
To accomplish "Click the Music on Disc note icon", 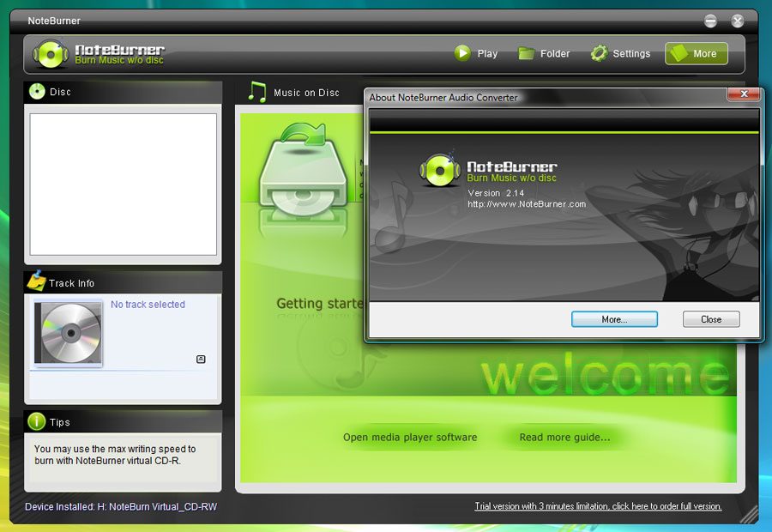I will [x=257, y=92].
